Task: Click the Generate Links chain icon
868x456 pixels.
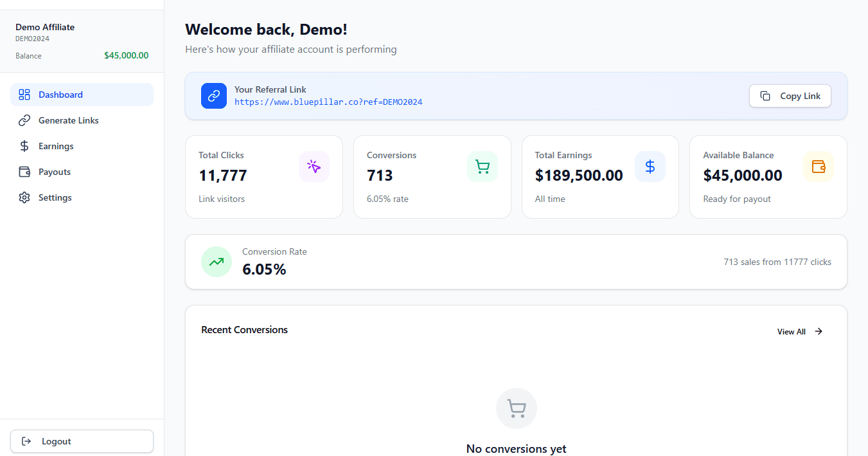Action: pos(24,120)
